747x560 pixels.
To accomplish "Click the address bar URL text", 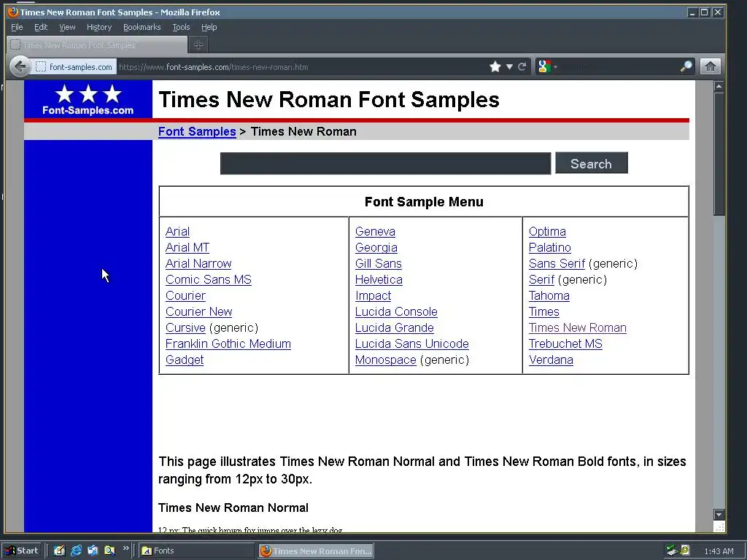I will click(x=214, y=67).
